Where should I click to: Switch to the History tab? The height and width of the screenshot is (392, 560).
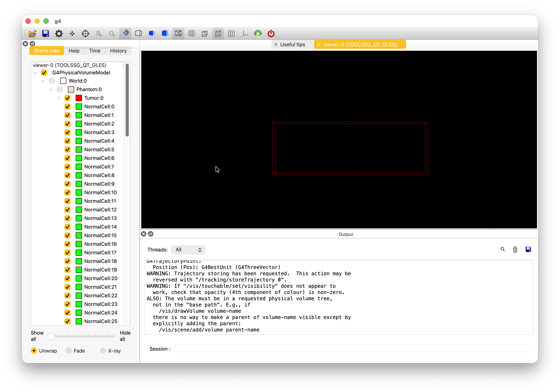click(x=118, y=51)
